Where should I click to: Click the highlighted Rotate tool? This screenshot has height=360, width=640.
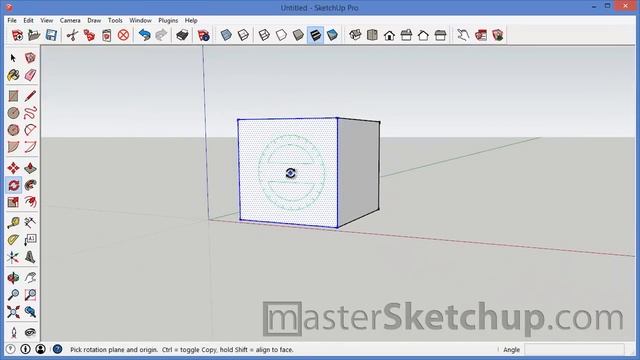tap(13, 185)
